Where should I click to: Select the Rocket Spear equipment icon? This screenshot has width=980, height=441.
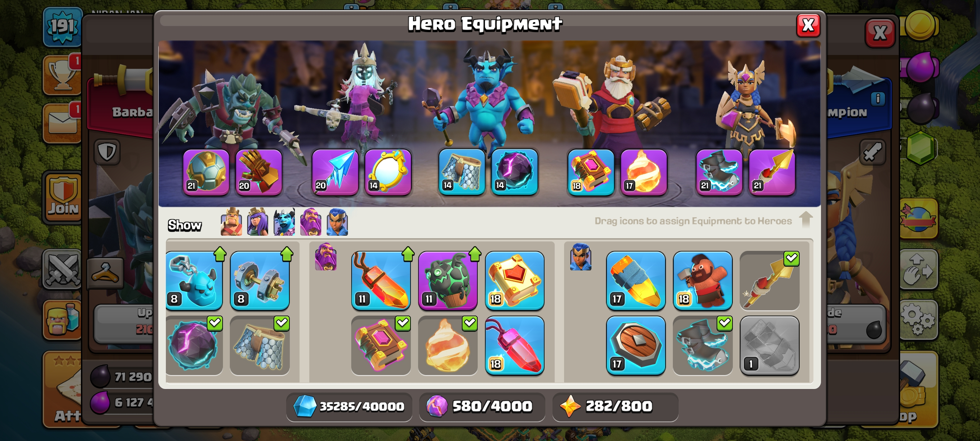[769, 281]
